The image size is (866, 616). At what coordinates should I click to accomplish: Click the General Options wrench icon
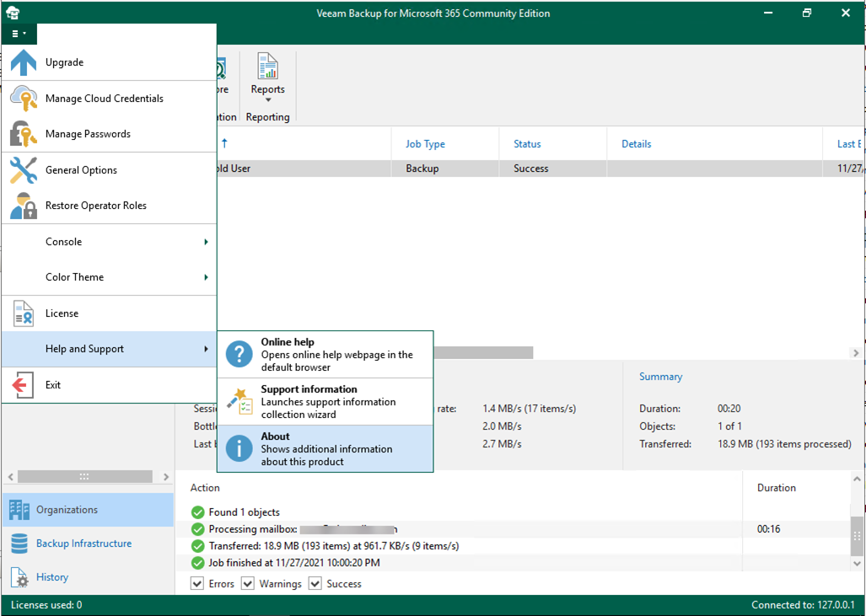point(24,170)
